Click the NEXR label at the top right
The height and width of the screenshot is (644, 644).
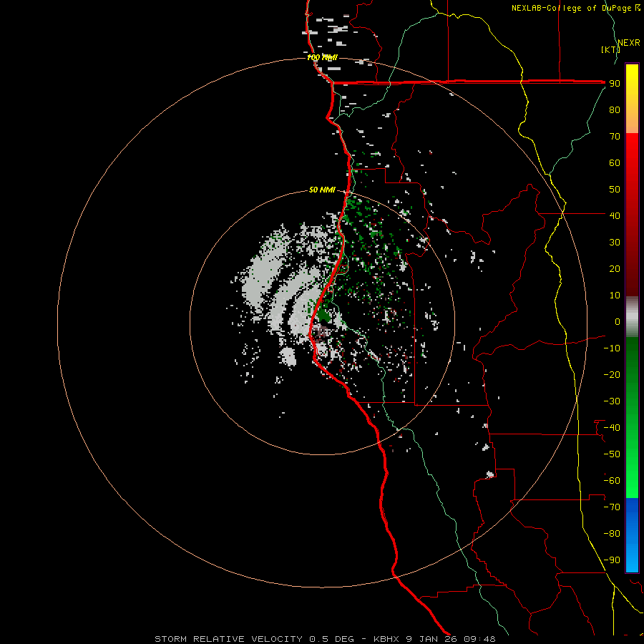[x=629, y=43]
